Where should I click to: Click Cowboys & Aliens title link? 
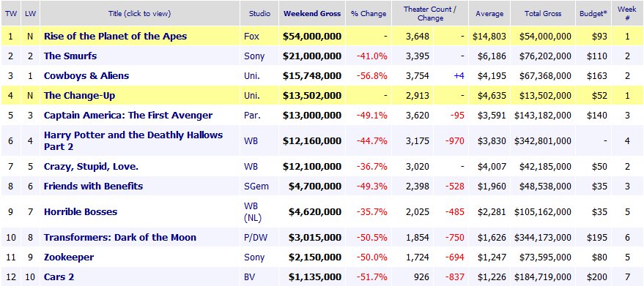[86, 76]
